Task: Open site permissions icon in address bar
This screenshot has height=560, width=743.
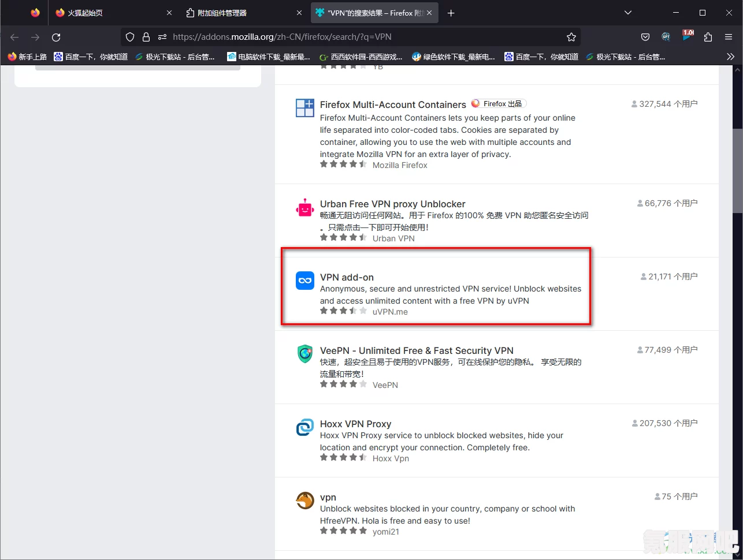Action: coord(162,37)
